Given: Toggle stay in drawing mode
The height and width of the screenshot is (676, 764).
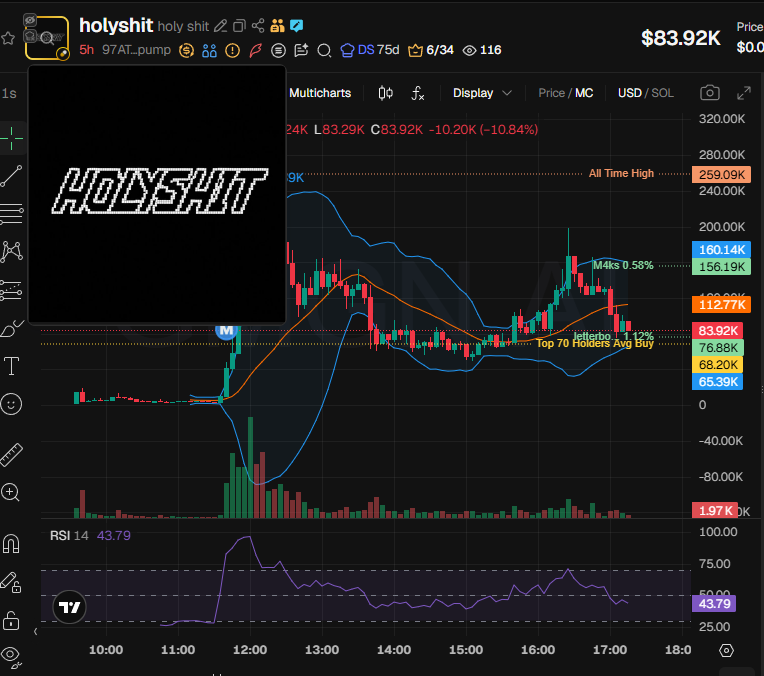Looking at the screenshot, I should tap(11, 582).
